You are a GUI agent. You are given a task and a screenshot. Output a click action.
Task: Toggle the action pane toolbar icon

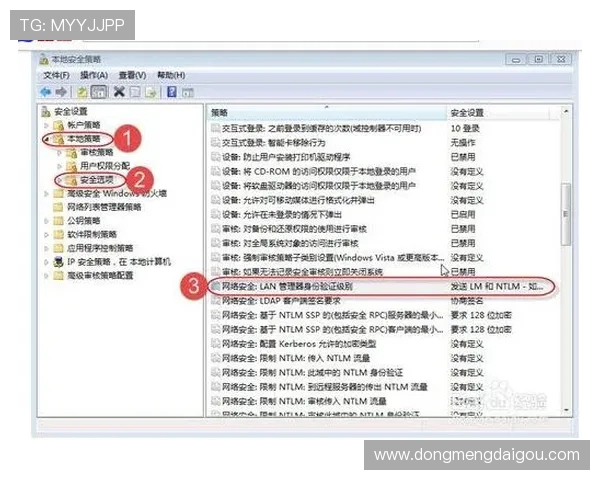pos(188,92)
